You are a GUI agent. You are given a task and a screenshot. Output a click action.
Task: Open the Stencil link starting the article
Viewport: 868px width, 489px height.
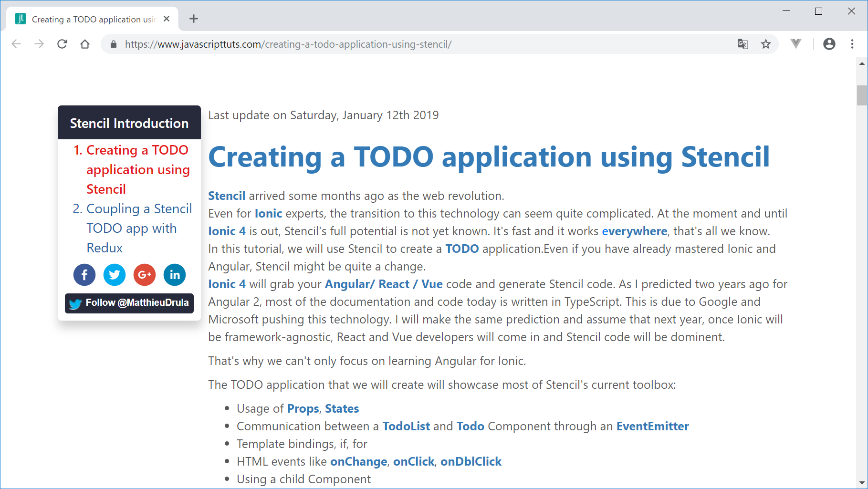tap(227, 196)
